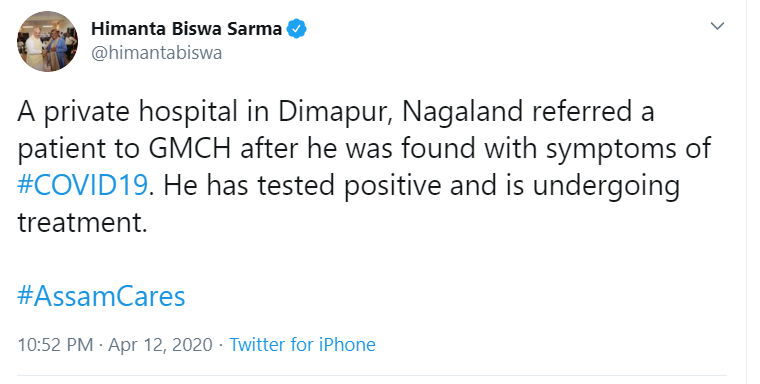The width and height of the screenshot is (760, 384).
Task: Click the 10:52 PM timestamp
Action: [x=55, y=345]
